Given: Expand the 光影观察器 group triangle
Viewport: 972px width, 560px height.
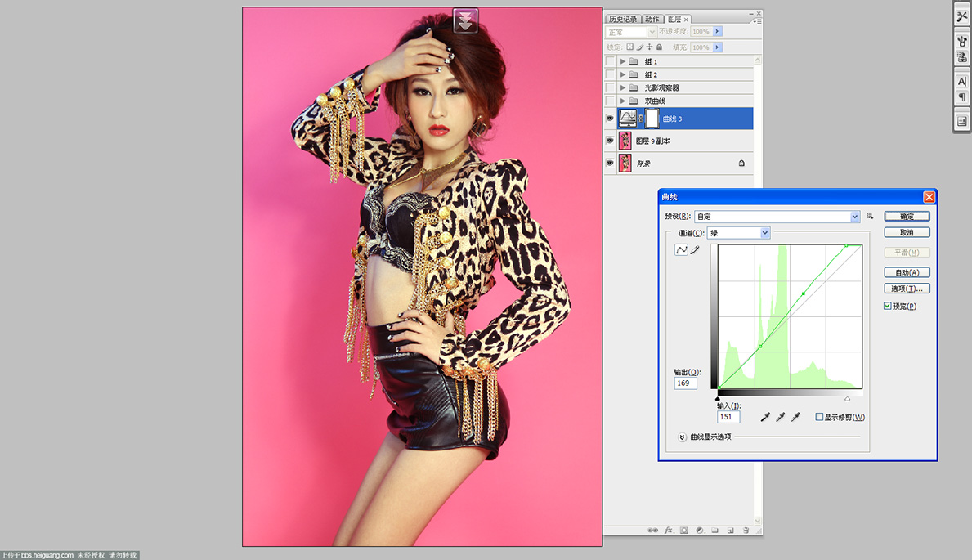Looking at the screenshot, I should tap(623, 87).
